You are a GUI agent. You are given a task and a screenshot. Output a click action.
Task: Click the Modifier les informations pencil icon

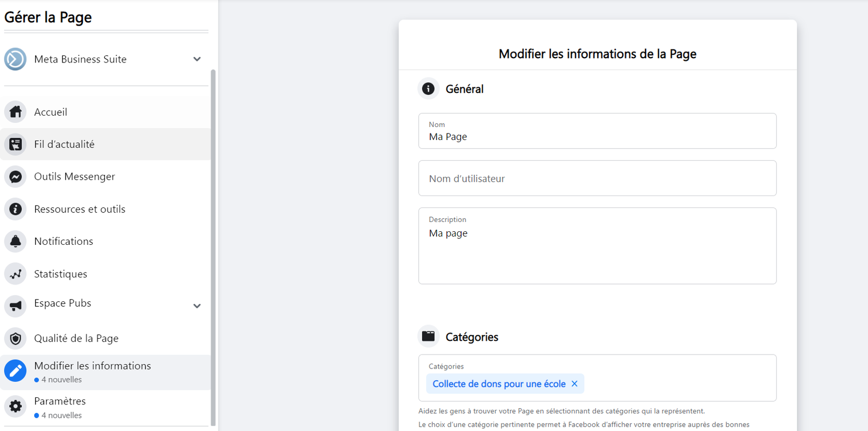click(x=16, y=371)
